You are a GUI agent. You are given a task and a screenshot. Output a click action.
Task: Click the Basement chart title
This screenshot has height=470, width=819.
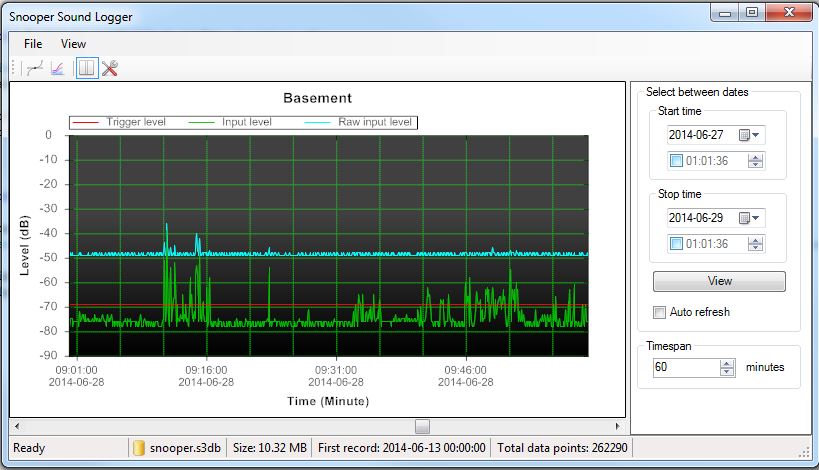(318, 98)
